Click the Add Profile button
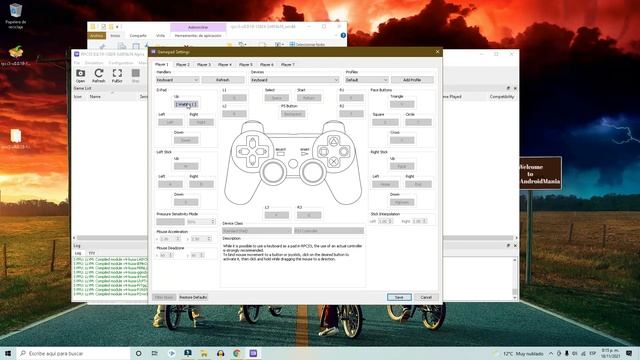This screenshot has width=640, height=360. point(412,80)
